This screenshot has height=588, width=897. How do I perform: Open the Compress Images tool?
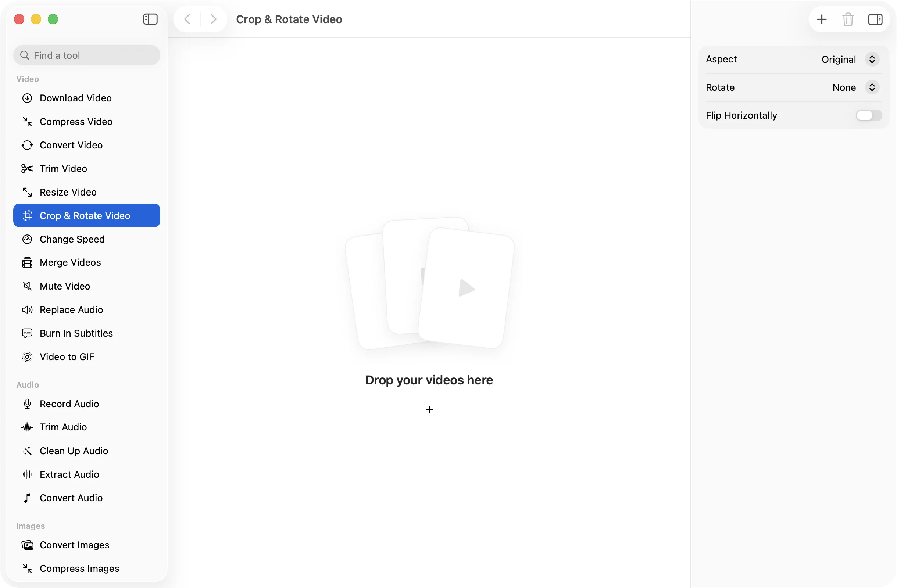tap(87, 569)
